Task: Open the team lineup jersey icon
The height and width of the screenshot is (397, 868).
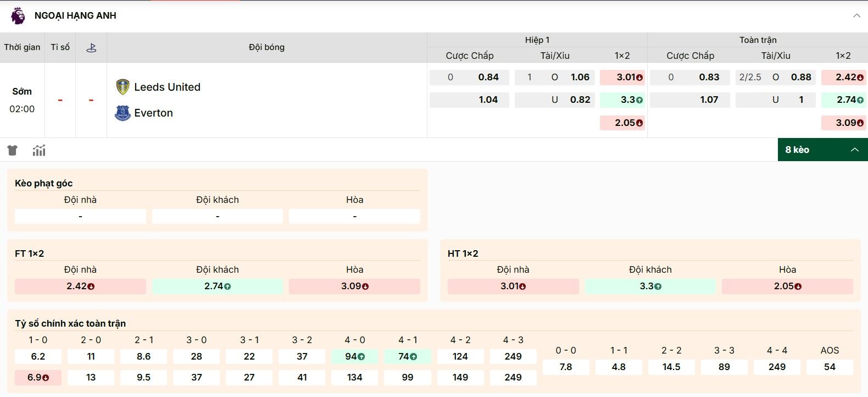Action: point(13,150)
